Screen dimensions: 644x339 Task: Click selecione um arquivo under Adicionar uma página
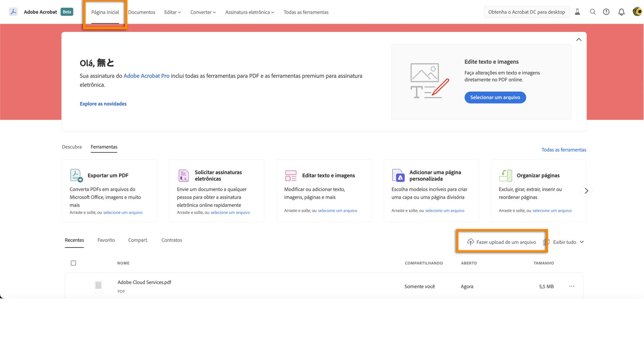445,211
